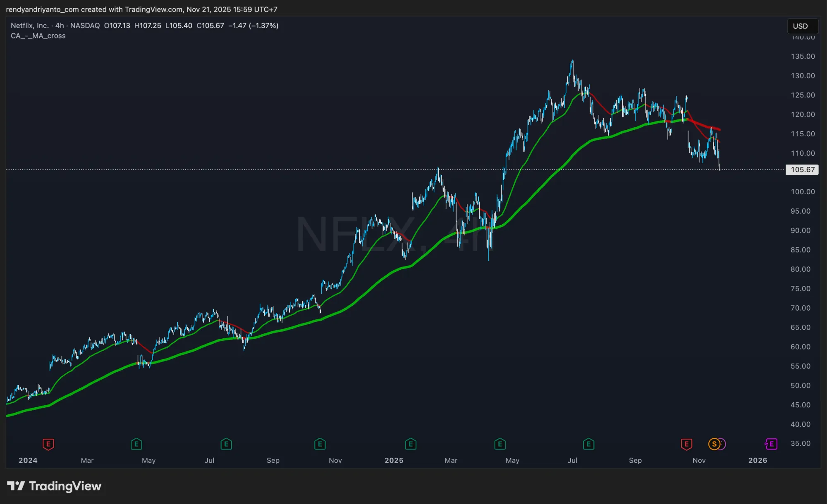
Task: Click the orange stock split S marker
Action: click(714, 444)
